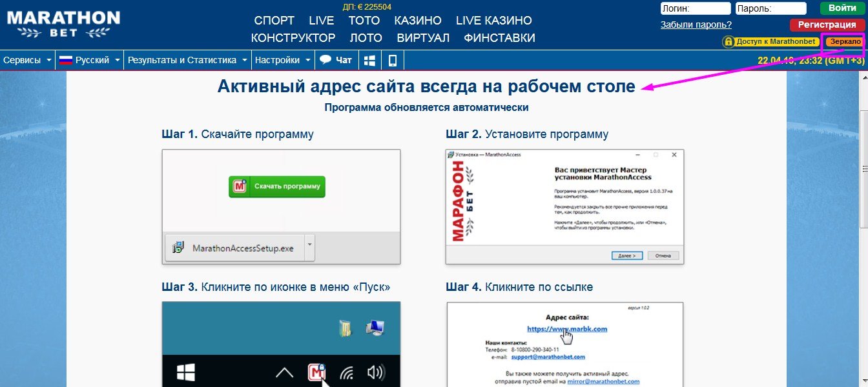Open the mobile version phone icon
This screenshot has height=387, width=868.
tap(392, 60)
